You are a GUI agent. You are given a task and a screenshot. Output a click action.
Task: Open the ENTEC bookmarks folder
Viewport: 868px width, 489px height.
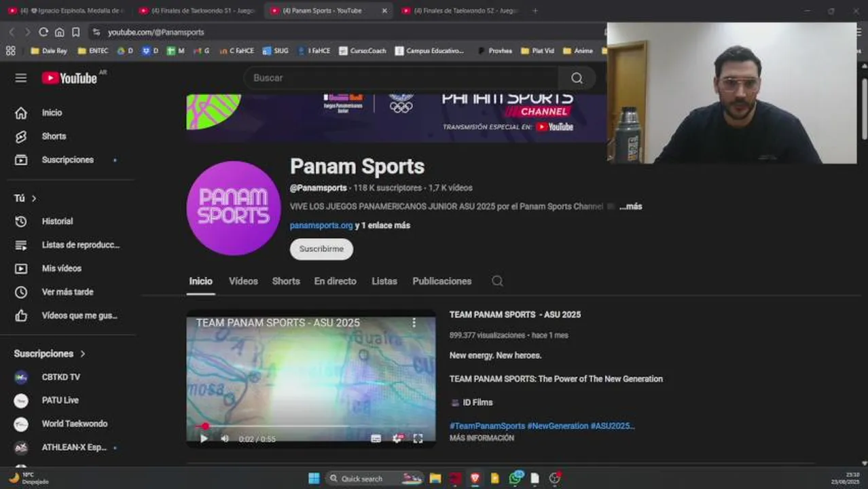point(93,51)
